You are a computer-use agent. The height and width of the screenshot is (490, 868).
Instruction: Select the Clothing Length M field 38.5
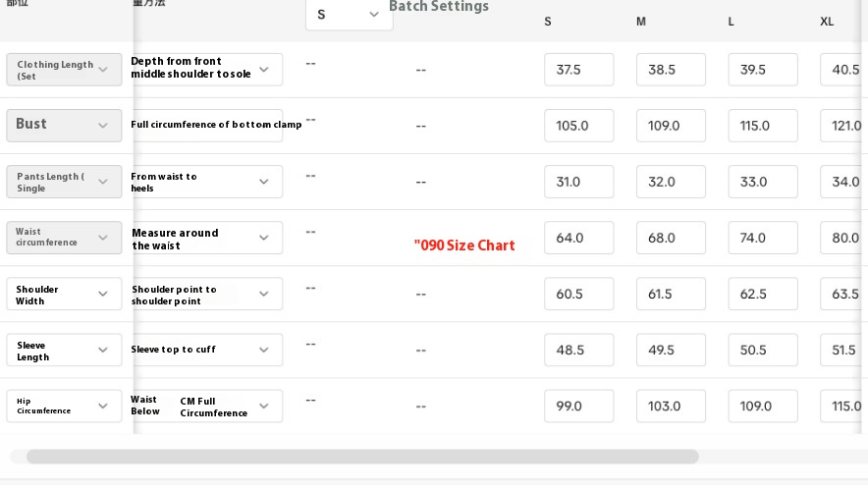point(671,70)
